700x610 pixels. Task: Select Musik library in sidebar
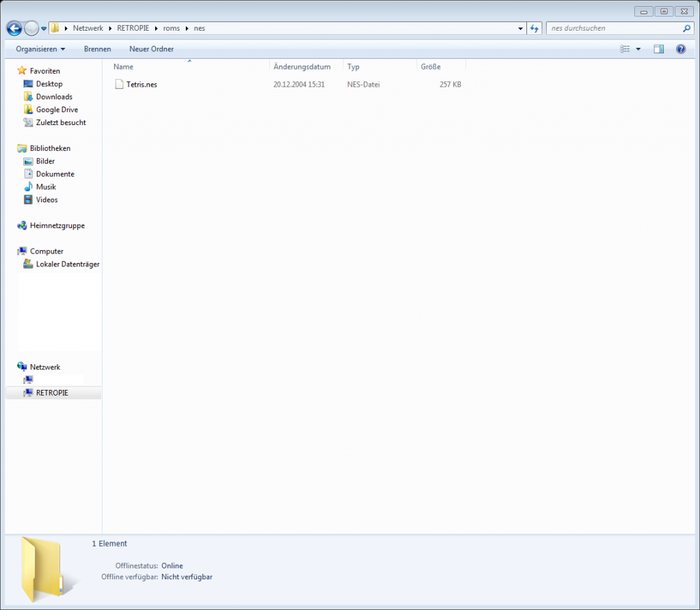(46, 187)
